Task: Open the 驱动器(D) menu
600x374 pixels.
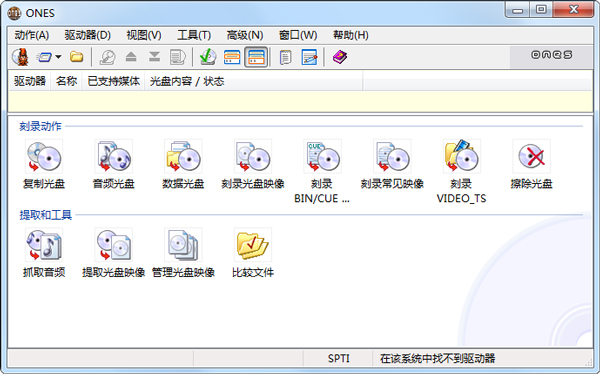Action: (x=88, y=35)
